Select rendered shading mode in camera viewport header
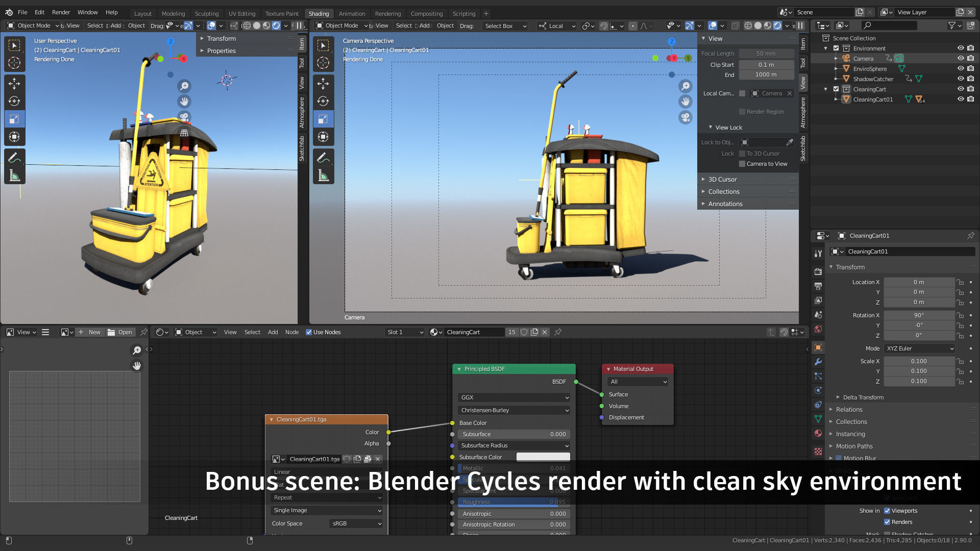Viewport: 980px width, 551px height. [777, 26]
